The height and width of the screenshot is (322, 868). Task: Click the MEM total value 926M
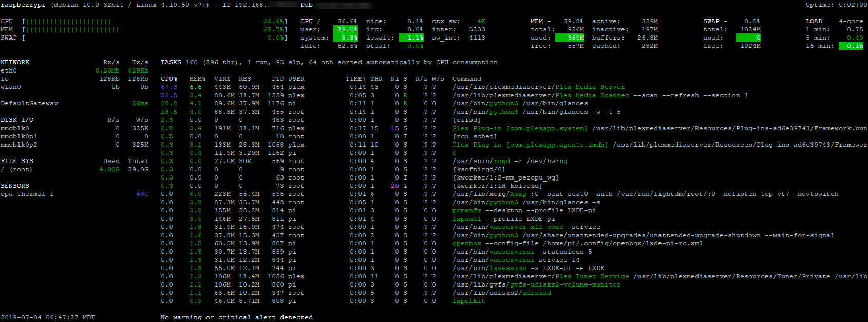576,30
